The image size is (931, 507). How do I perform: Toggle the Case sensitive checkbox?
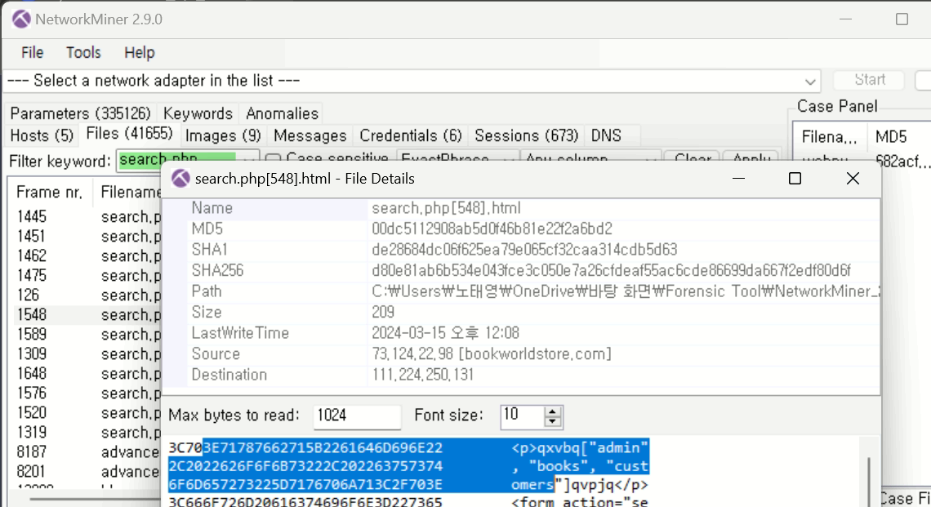click(273, 159)
